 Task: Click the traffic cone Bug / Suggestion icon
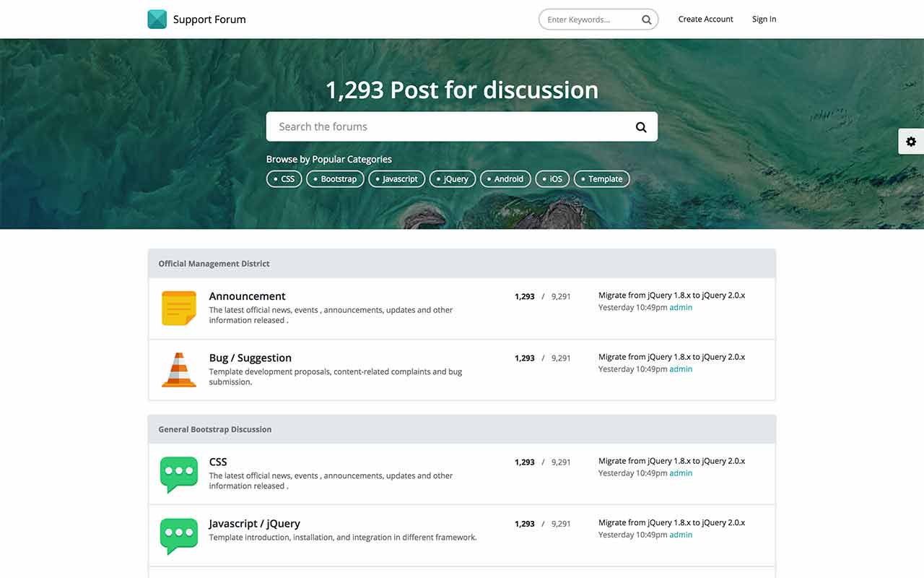[x=179, y=370]
